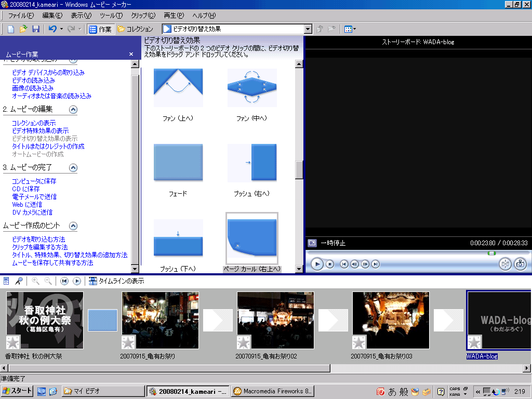This screenshot has height=399, width=532.
Task: Click the Save project toolbar icon
Action: click(x=36, y=29)
